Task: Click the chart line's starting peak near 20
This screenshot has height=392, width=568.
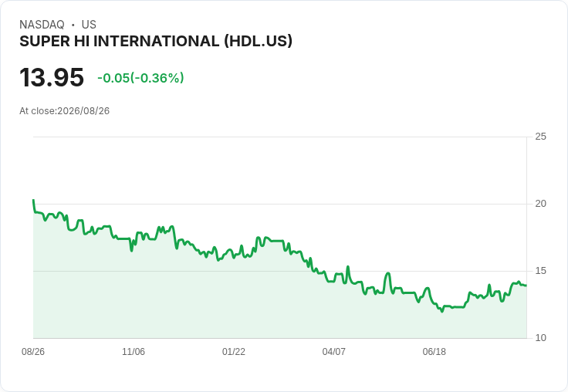Action: coord(34,201)
